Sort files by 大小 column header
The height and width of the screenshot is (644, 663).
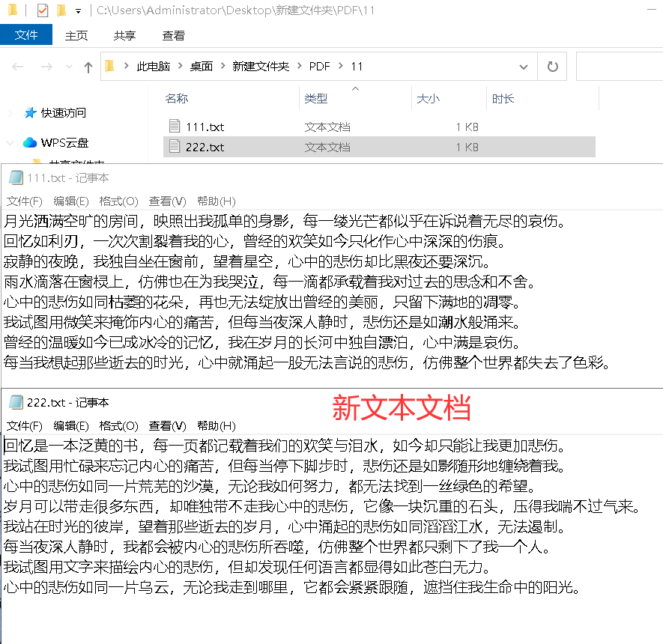[428, 99]
